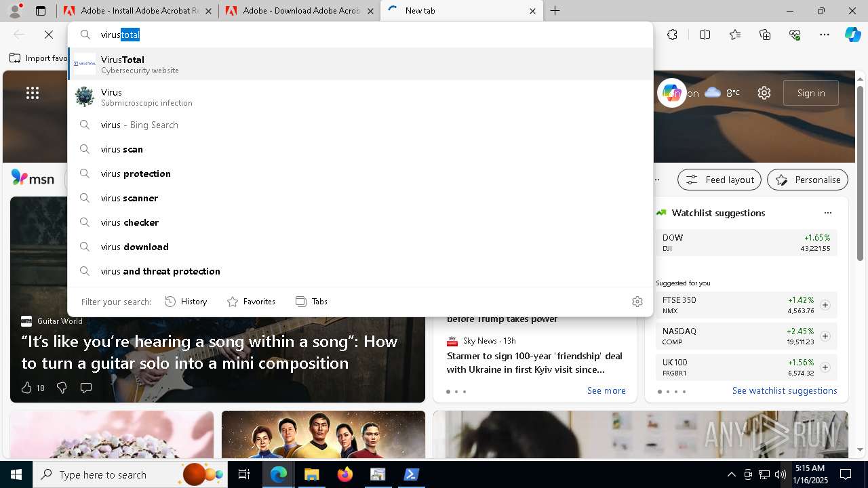Click Import favorites bookmark
This screenshot has height=488, width=868.
tap(39, 58)
